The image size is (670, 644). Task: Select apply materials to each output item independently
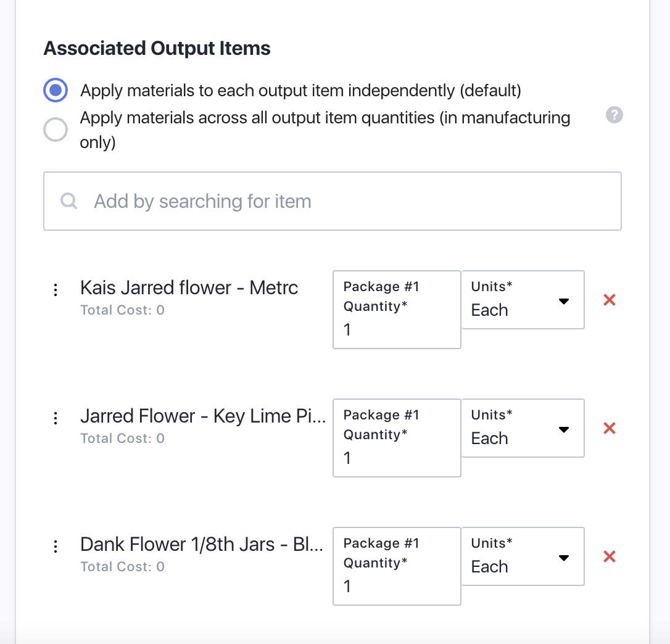coord(56,90)
